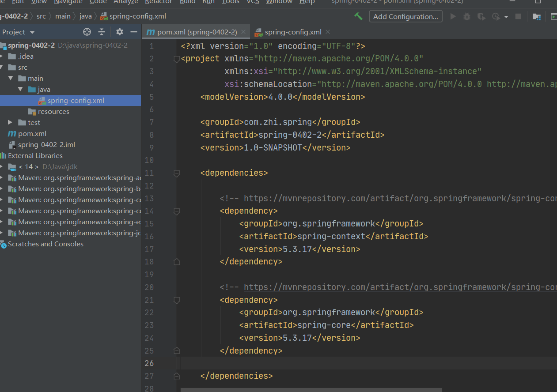This screenshot has height=392, width=557.
Task: Click the Run with Coverage icon
Action: click(481, 17)
